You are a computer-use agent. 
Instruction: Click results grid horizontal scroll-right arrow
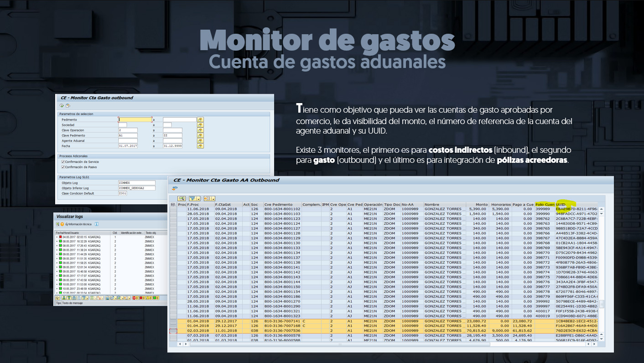tap(594, 344)
